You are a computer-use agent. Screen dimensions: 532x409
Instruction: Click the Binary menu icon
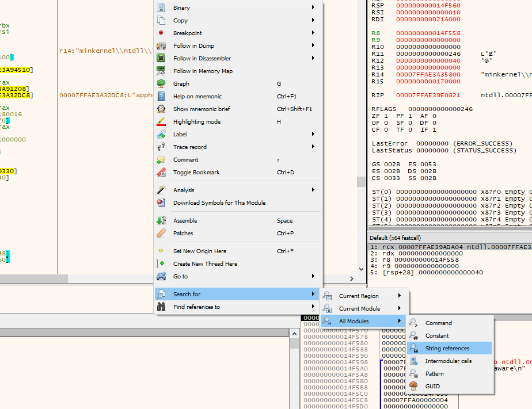[161, 8]
